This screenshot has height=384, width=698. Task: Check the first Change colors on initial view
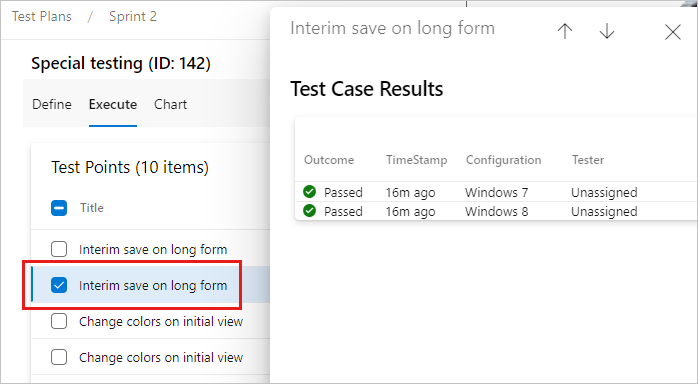click(59, 321)
